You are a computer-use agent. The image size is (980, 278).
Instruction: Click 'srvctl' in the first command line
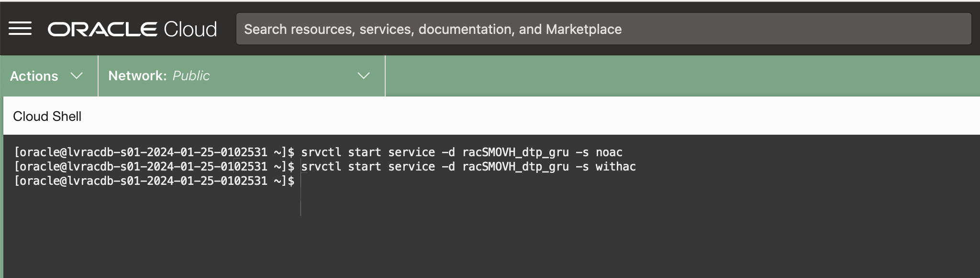click(321, 152)
